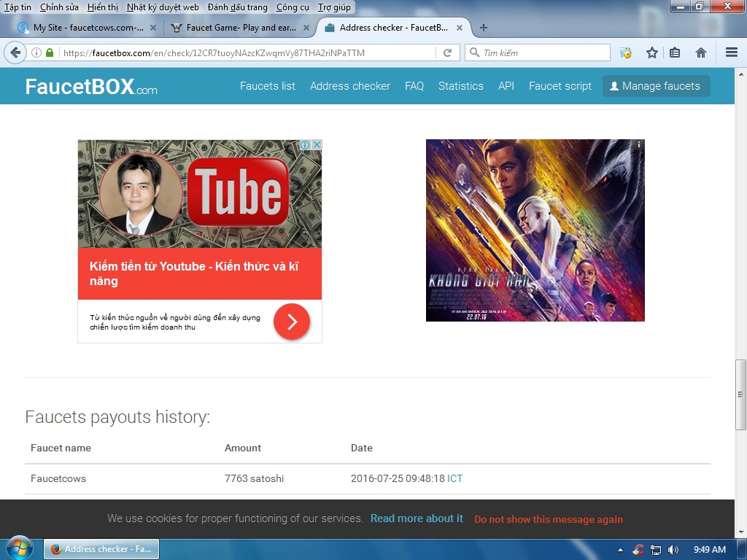This screenshot has width=747, height=560.
Task: Dismiss the YouTube ad via its X icon
Action: click(x=317, y=145)
